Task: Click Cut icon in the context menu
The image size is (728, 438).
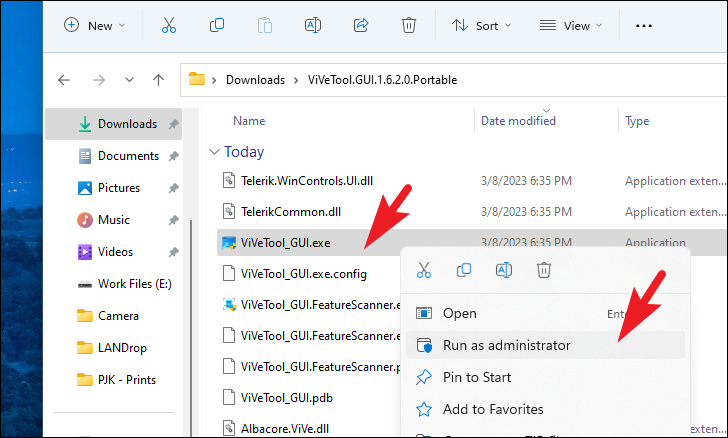Action: point(423,270)
